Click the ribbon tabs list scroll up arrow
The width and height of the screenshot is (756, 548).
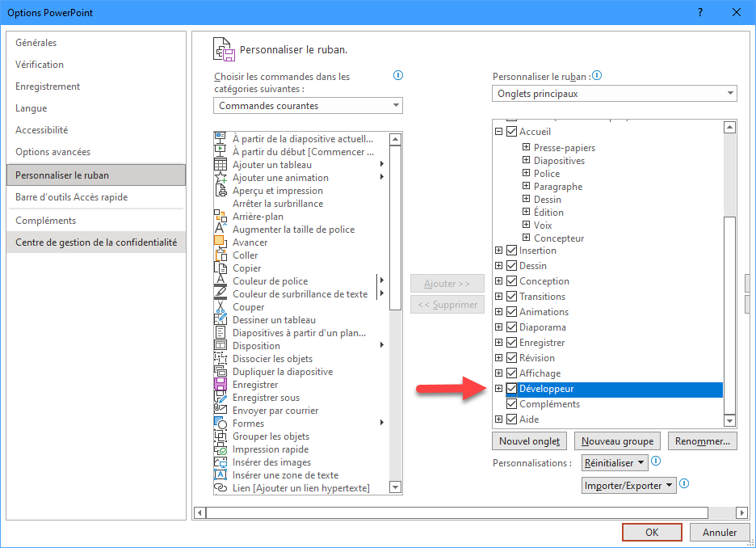pyautogui.click(x=729, y=128)
